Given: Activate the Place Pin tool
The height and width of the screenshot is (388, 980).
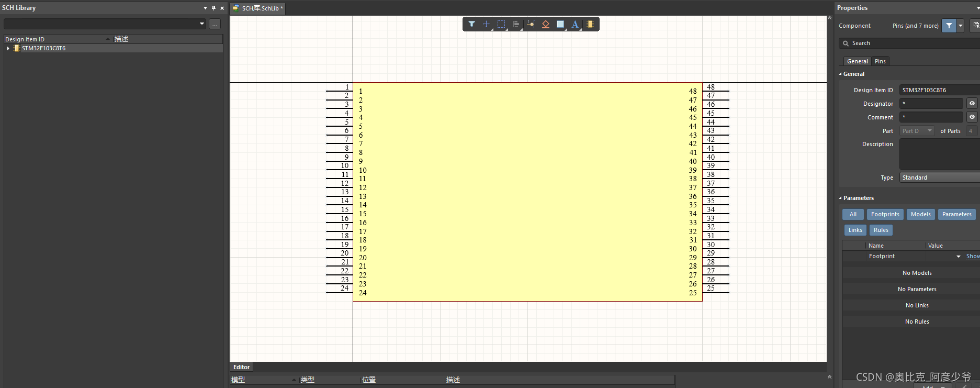Looking at the screenshot, I should click(x=531, y=24).
